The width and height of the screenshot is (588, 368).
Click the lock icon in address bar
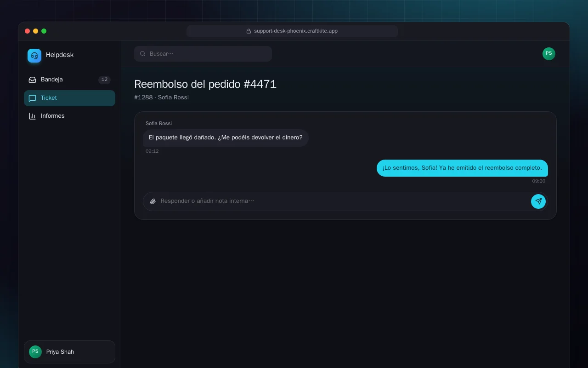point(249,31)
